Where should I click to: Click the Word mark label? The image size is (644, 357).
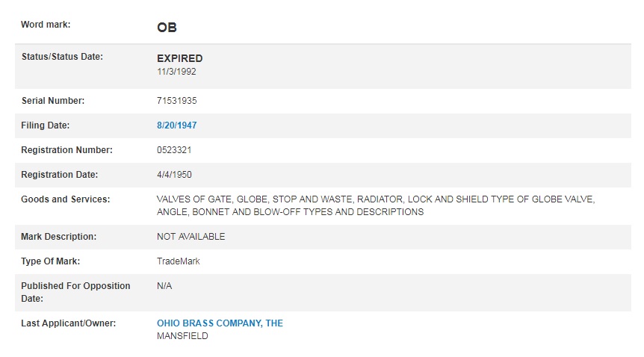[46, 25]
